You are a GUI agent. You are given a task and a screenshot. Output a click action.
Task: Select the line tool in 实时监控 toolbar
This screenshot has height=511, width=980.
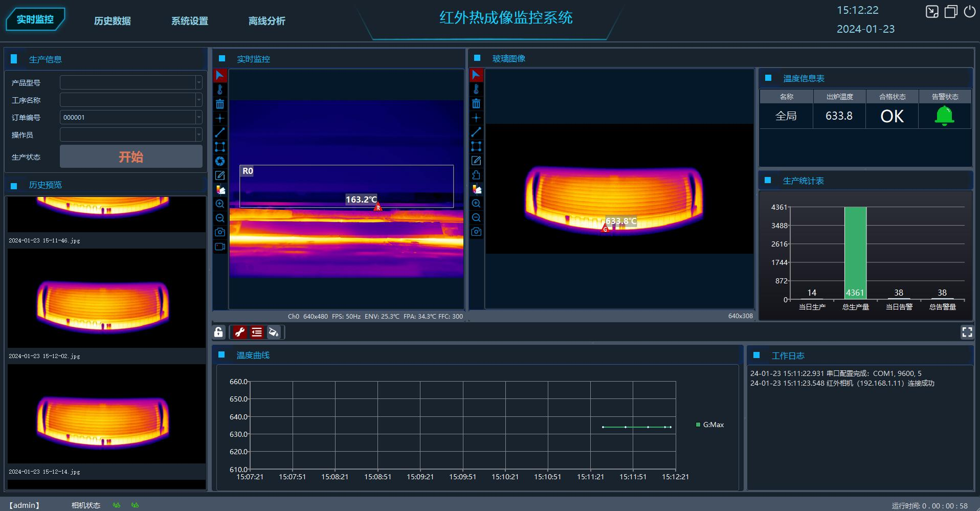pos(220,132)
